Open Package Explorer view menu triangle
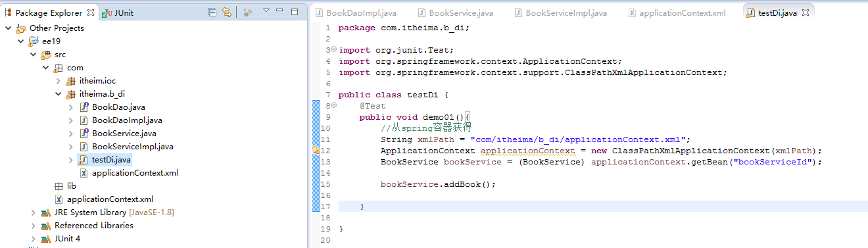Viewport: 868px width, 248px height. pos(266,11)
